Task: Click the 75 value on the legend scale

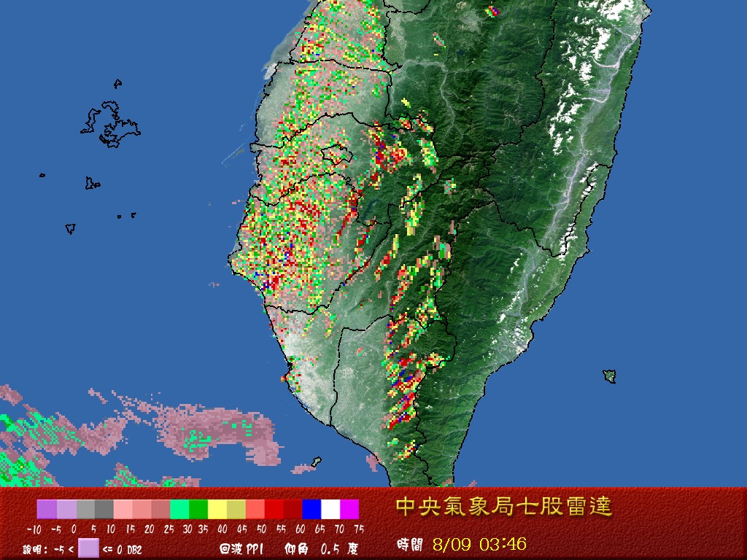Action: click(358, 529)
